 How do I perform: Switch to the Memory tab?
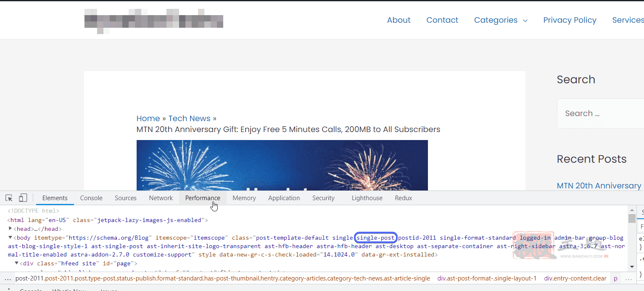244,198
